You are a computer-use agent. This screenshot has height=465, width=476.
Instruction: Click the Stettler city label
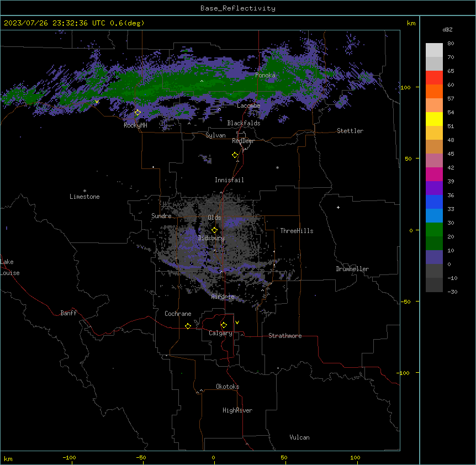350,131
